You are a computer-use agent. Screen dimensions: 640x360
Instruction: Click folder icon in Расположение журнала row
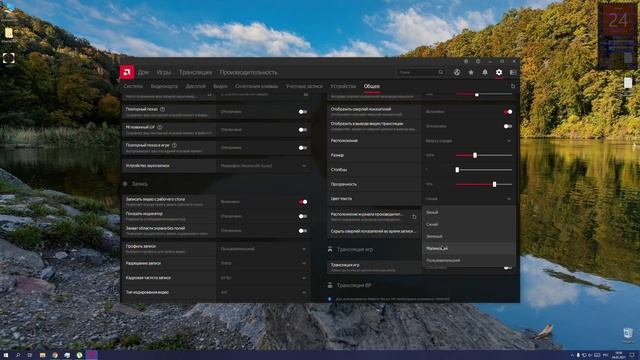pyautogui.click(x=414, y=217)
